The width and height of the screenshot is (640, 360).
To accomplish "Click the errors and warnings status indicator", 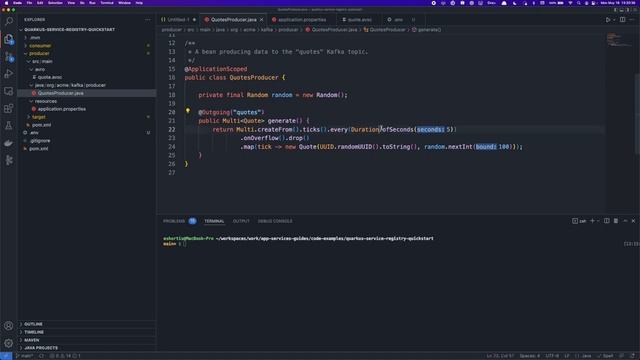I will click(65, 356).
